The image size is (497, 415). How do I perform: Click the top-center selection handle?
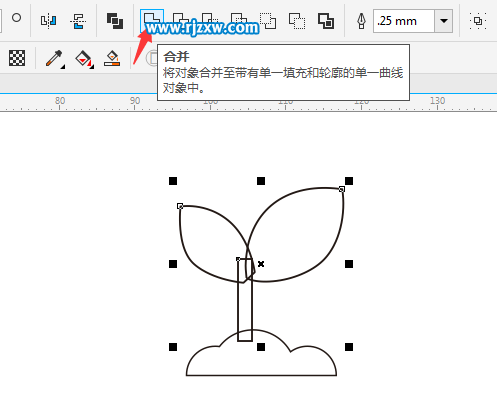click(x=261, y=181)
